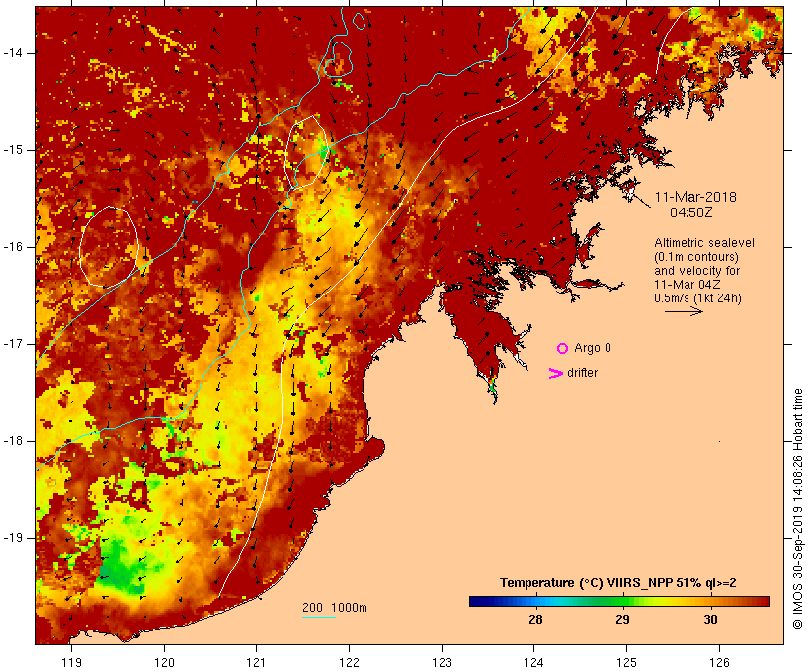Click the Temperature VIIRS_NPP colorbar title
The height and width of the screenshot is (672, 810).
click(x=617, y=583)
